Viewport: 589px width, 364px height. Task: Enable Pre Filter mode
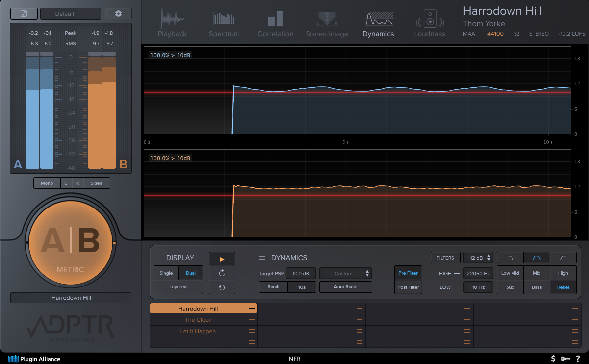tap(408, 273)
